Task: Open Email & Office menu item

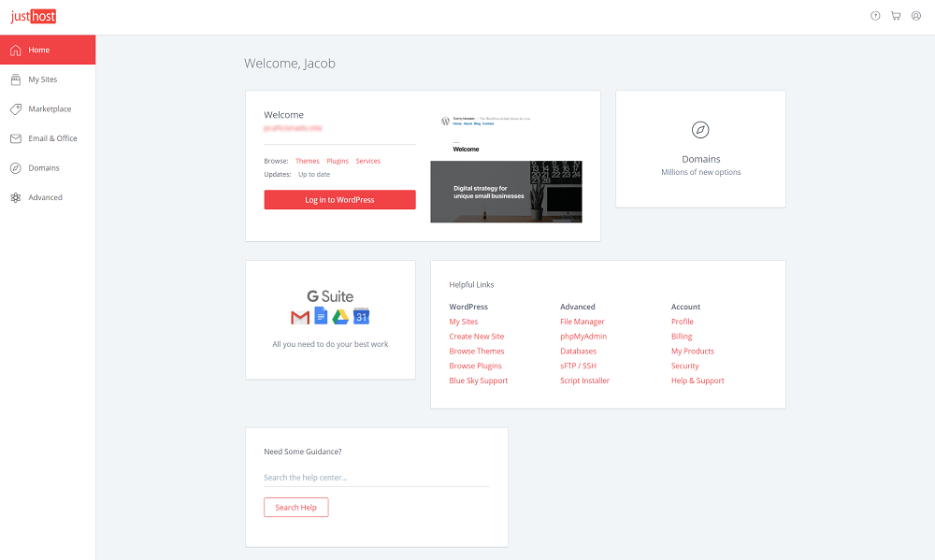Action: 48,138
